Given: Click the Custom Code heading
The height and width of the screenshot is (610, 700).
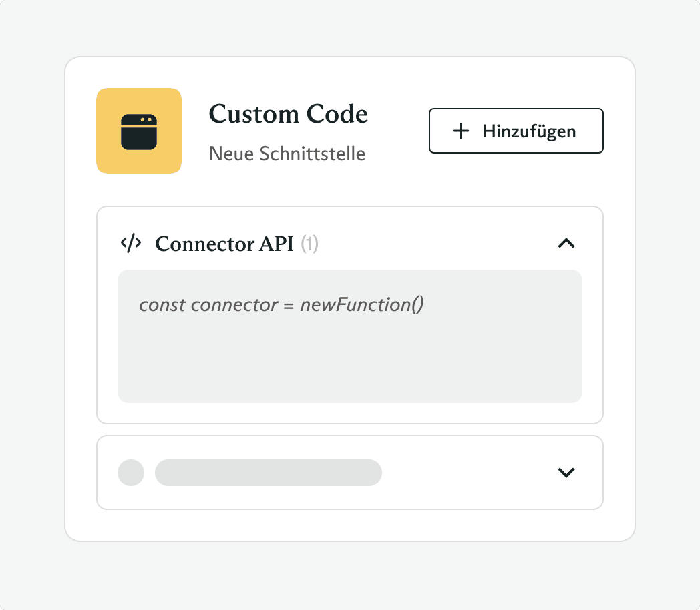Looking at the screenshot, I should (x=288, y=114).
